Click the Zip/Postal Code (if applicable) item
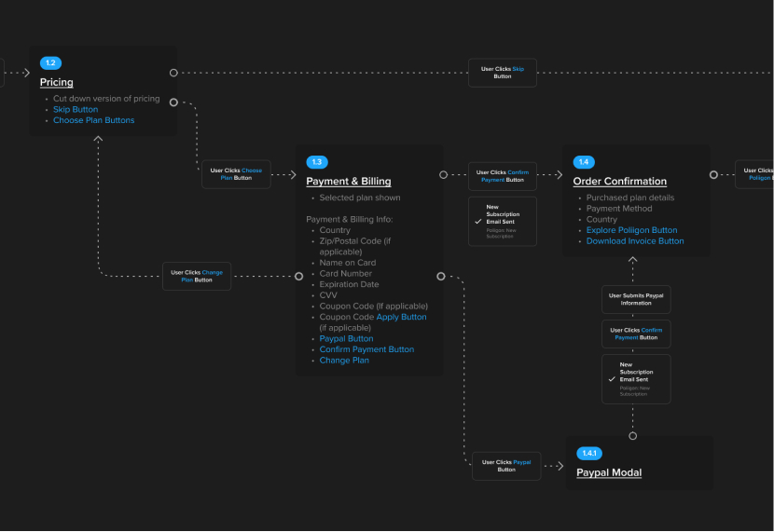The width and height of the screenshot is (774, 532). (355, 247)
